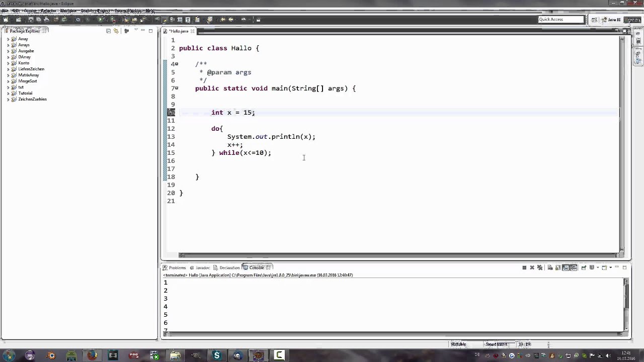The image size is (644, 362).
Task: Switch to the Java EE perspective
Action: click(x=612, y=20)
